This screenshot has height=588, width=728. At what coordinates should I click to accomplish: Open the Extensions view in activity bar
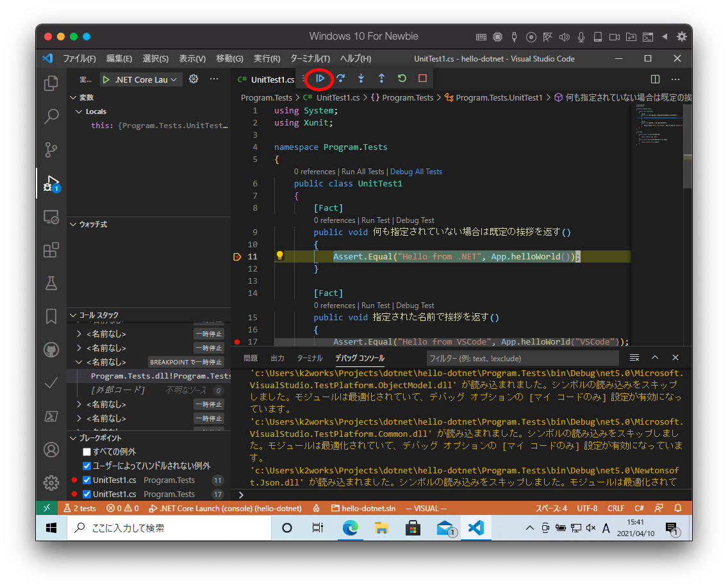[x=51, y=250]
